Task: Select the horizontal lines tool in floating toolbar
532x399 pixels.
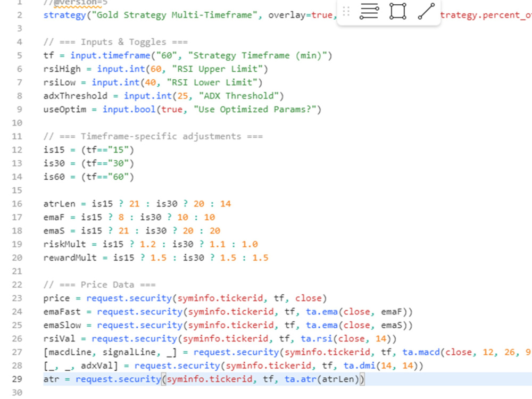Action: click(369, 11)
